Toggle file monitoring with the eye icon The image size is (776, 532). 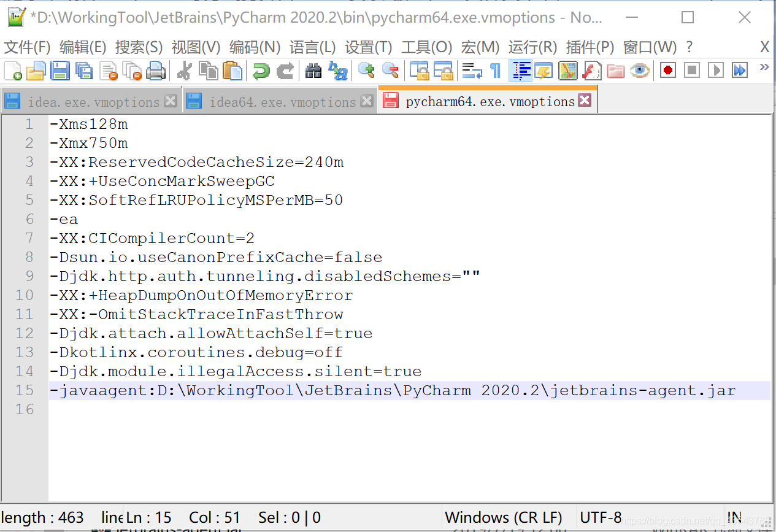click(639, 71)
